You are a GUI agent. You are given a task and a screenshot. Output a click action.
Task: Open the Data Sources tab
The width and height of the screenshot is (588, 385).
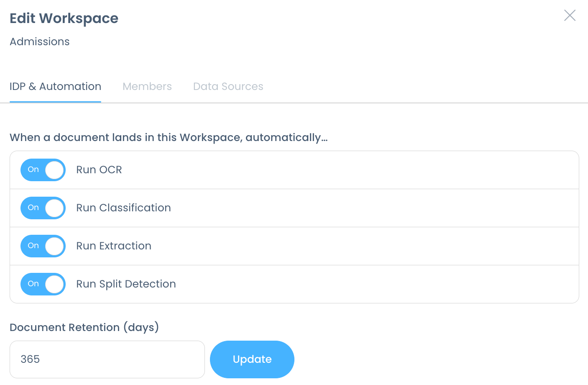pos(228,87)
